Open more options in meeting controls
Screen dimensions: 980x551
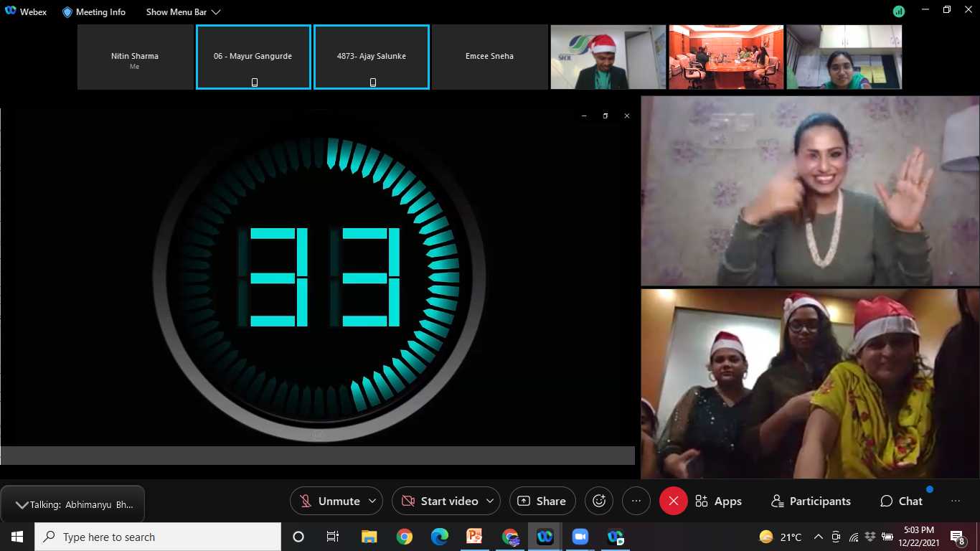click(x=636, y=501)
